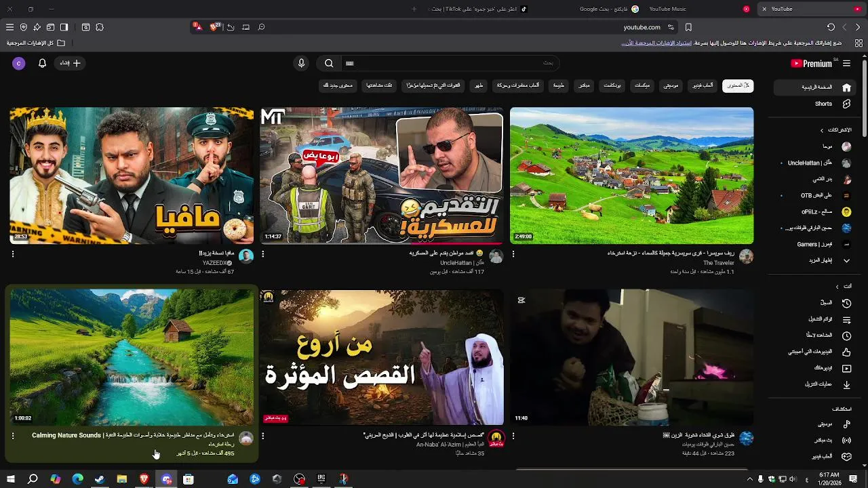Click the magnifier search button
The height and width of the screenshot is (488, 868).
[329, 63]
